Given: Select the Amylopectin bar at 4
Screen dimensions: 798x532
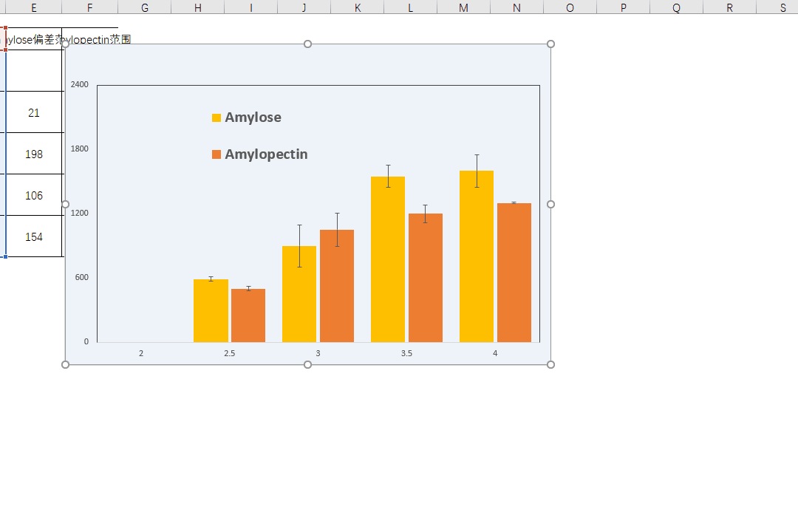Looking at the screenshot, I should tap(514, 273).
